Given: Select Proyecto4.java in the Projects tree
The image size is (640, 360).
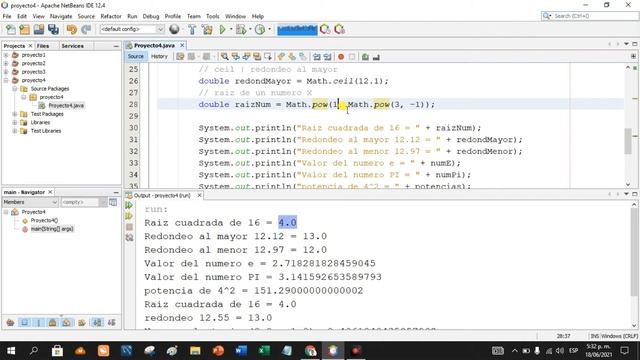Looking at the screenshot, I should click(66, 105).
